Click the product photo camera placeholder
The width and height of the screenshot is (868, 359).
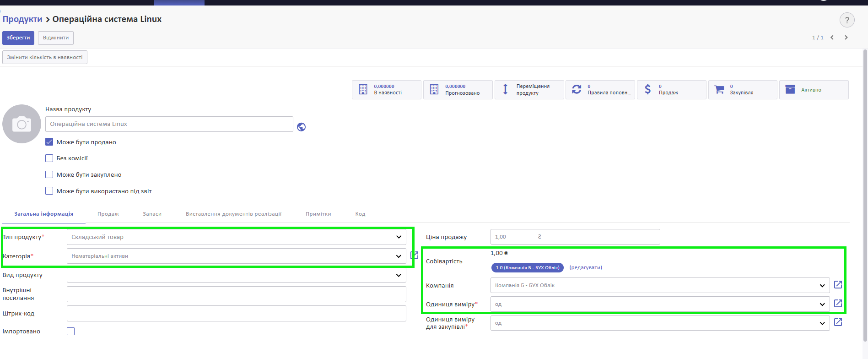click(22, 124)
